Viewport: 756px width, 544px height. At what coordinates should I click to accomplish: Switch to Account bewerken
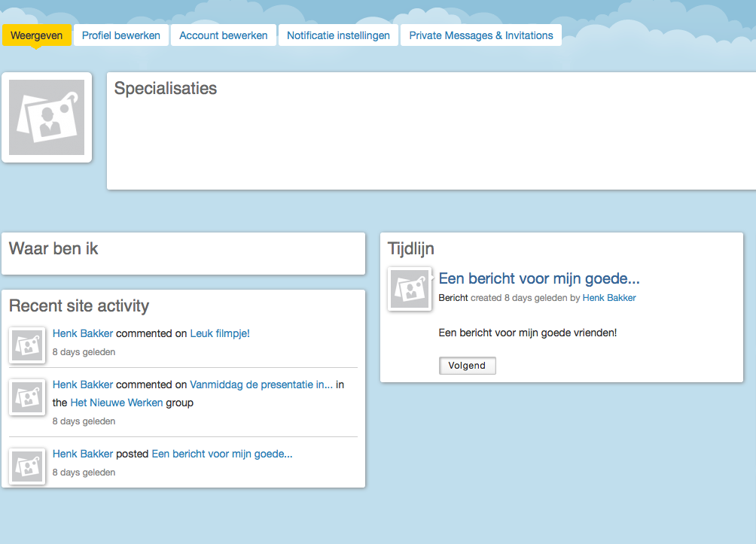click(x=223, y=35)
